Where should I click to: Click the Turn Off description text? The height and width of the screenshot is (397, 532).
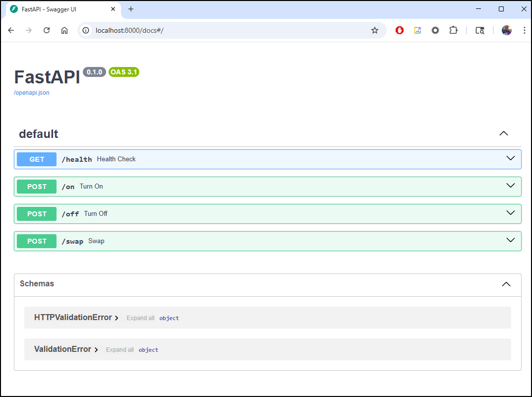[96, 213]
